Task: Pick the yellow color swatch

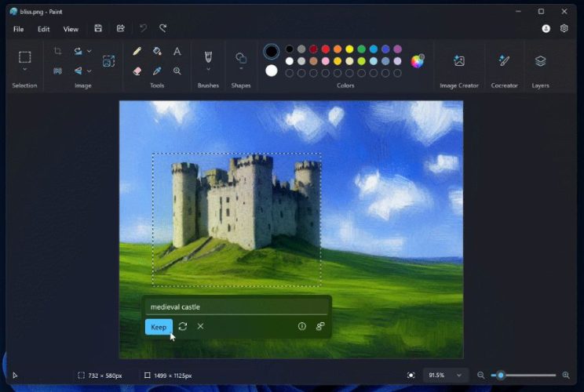Action: coord(349,49)
